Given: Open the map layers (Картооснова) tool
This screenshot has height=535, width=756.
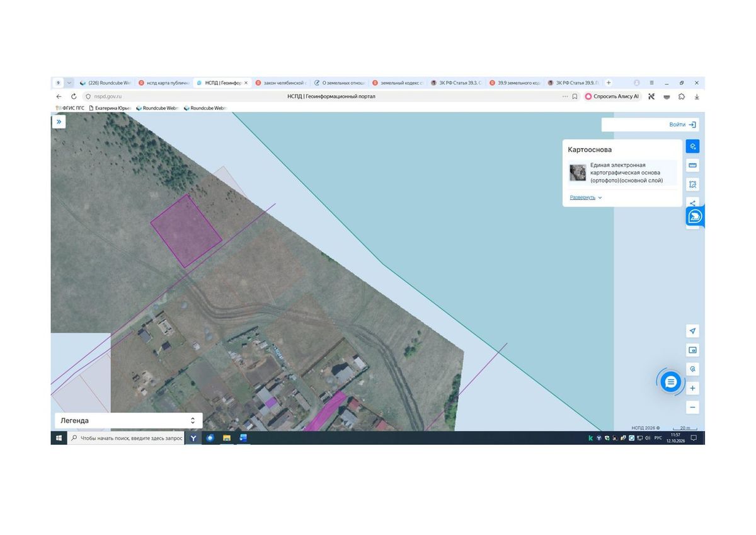Looking at the screenshot, I should tap(692, 146).
